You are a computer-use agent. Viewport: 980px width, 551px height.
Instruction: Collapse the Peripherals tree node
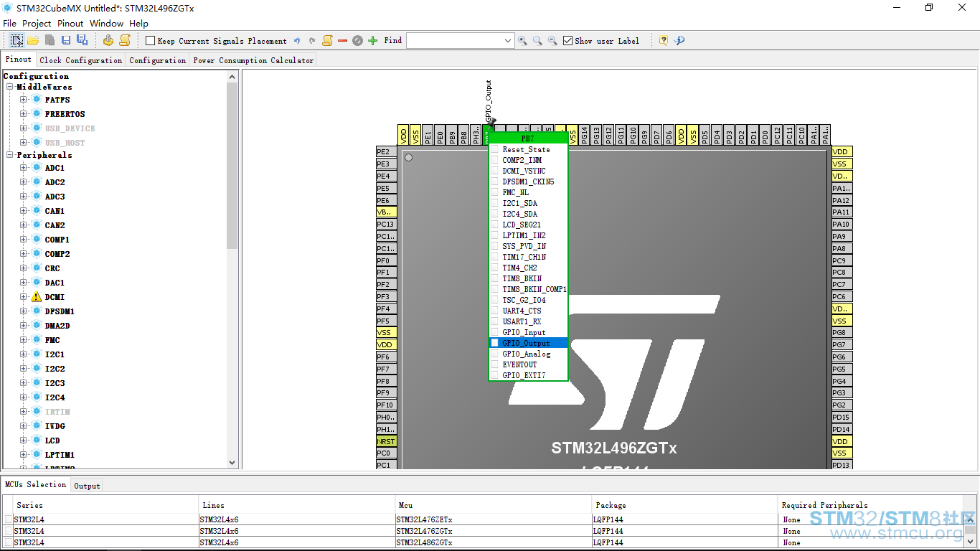10,155
